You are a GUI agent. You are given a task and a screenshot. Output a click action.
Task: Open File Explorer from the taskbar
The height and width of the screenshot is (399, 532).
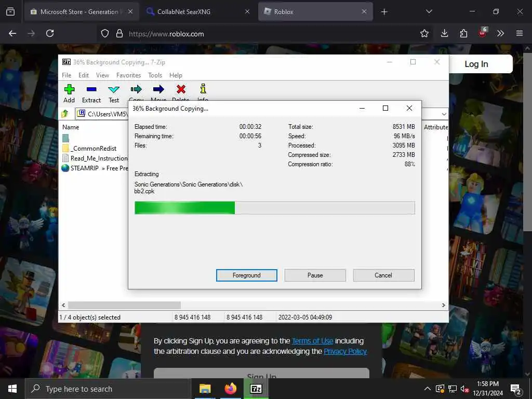point(205,389)
